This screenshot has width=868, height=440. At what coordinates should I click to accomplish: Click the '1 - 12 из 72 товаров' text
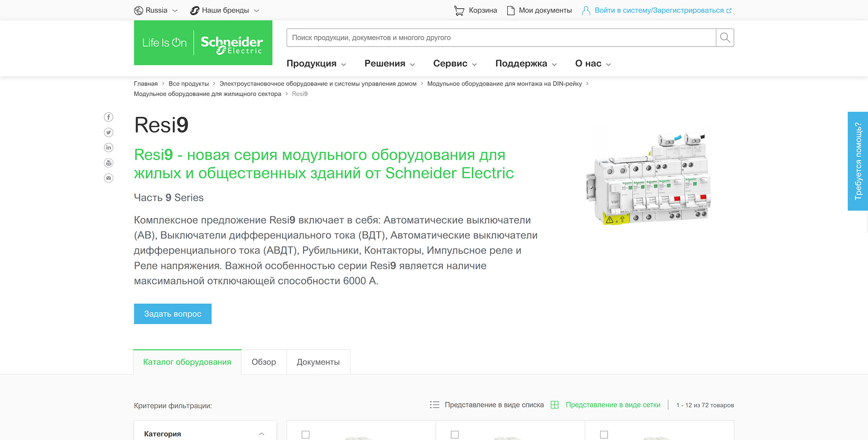click(705, 405)
